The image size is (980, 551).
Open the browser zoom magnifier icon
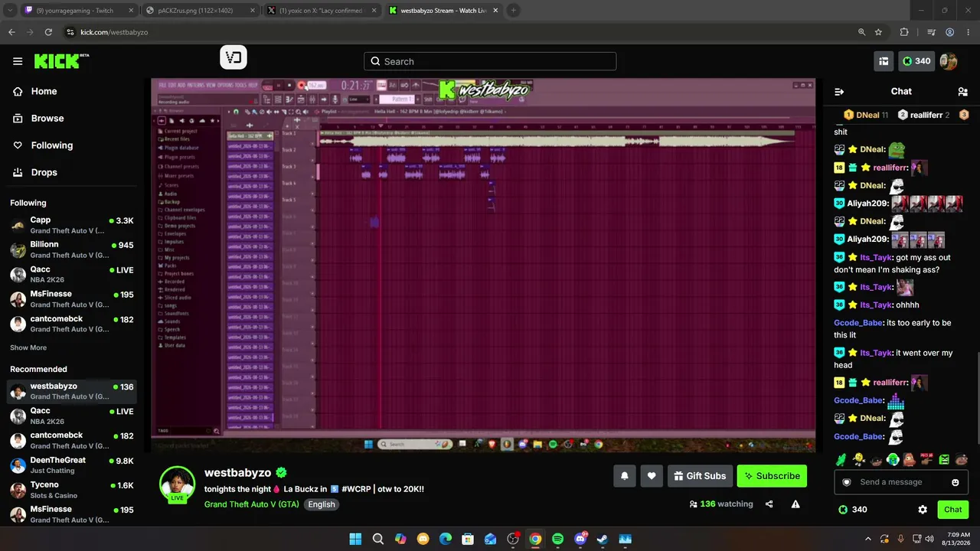click(861, 32)
